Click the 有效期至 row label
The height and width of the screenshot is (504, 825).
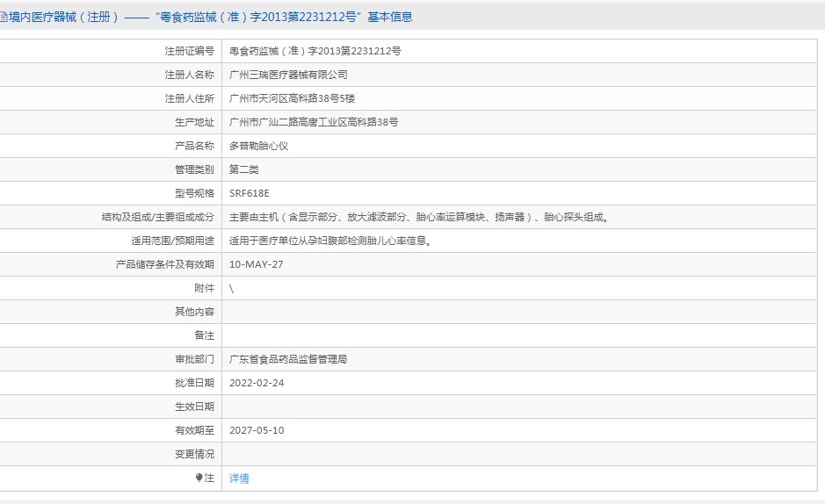pyautogui.click(x=195, y=430)
